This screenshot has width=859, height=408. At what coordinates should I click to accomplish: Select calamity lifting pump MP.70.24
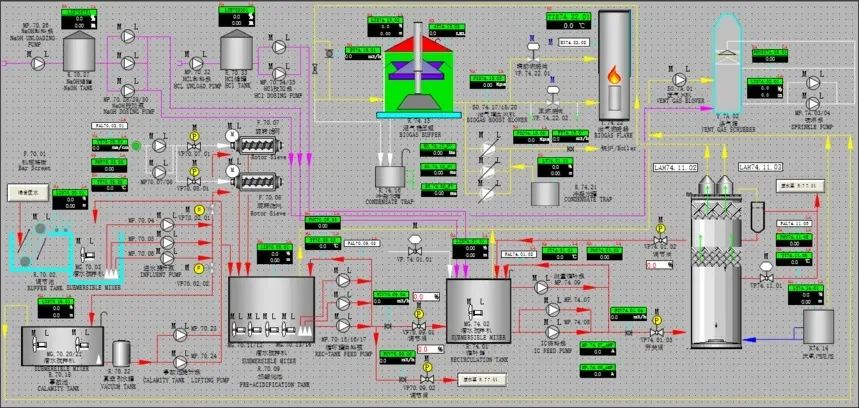click(x=180, y=362)
